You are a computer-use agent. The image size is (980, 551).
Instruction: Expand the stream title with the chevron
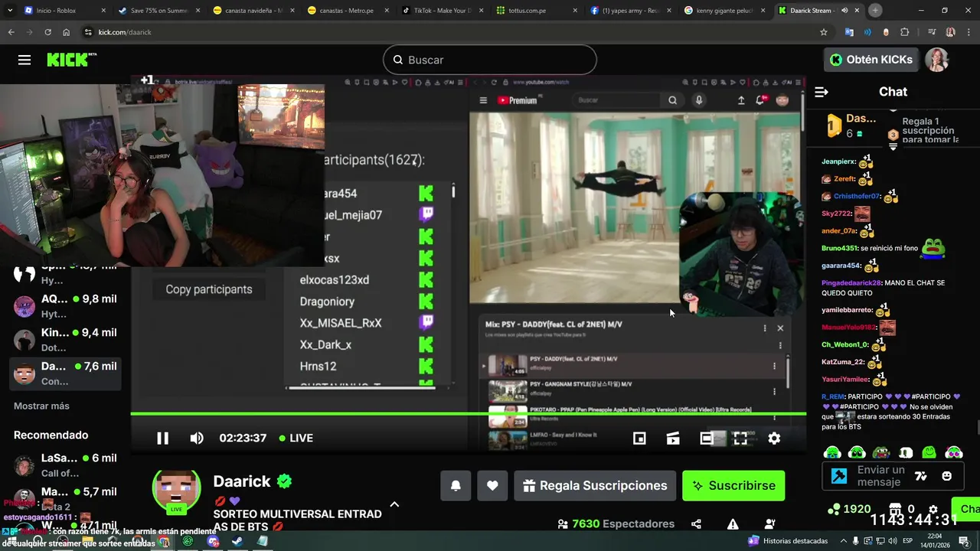point(394,504)
